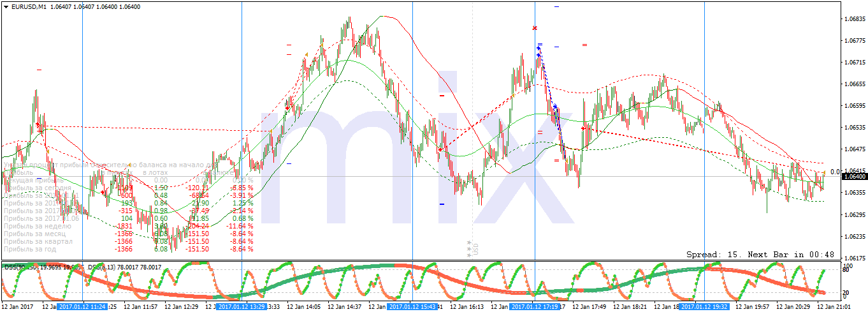Select the highlighted time label 2017.01.12 19:32
The width and height of the screenshot is (868, 314).
pos(704,307)
